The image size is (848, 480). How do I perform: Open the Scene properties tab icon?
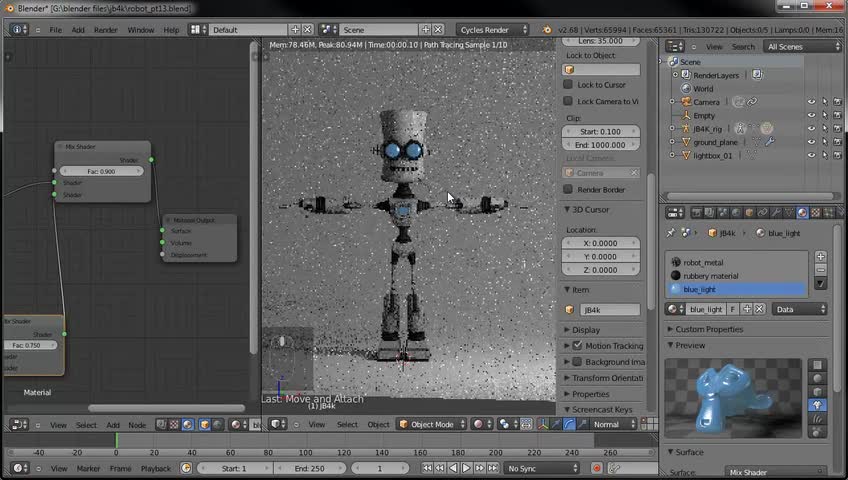(723, 213)
